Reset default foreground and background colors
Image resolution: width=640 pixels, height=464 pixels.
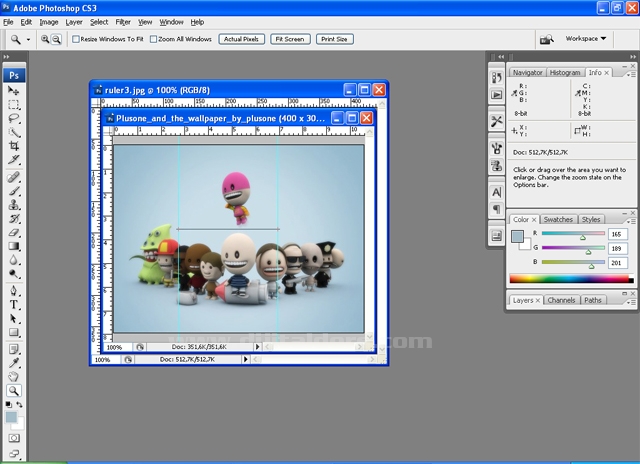[x=8, y=404]
